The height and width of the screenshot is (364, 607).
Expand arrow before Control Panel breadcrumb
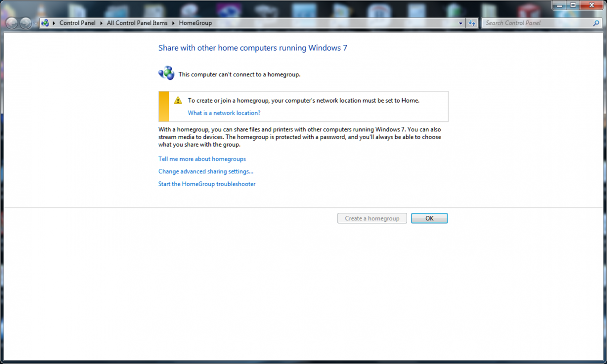click(x=54, y=23)
